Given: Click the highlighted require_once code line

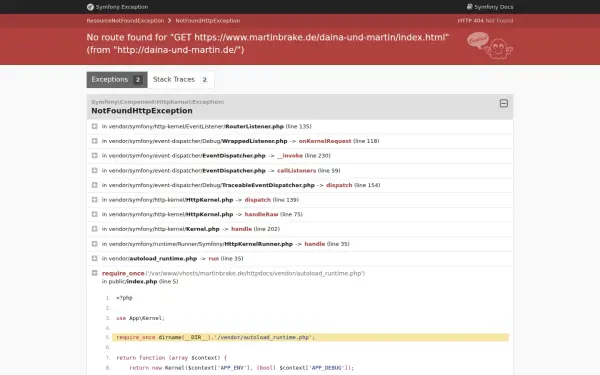Looking at the screenshot, I should tap(310, 337).
